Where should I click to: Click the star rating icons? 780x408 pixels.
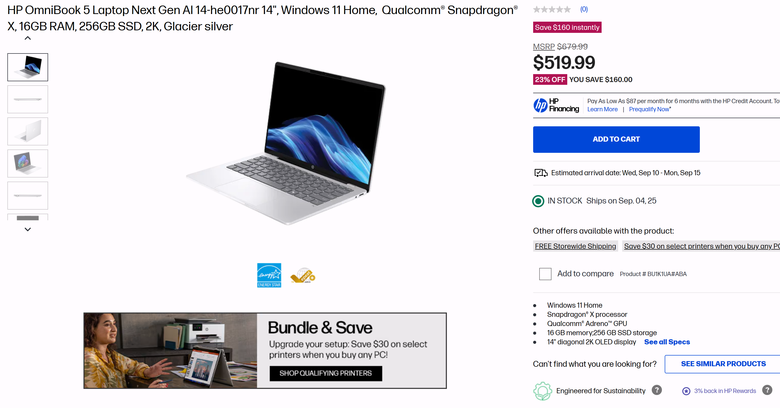pyautogui.click(x=552, y=9)
